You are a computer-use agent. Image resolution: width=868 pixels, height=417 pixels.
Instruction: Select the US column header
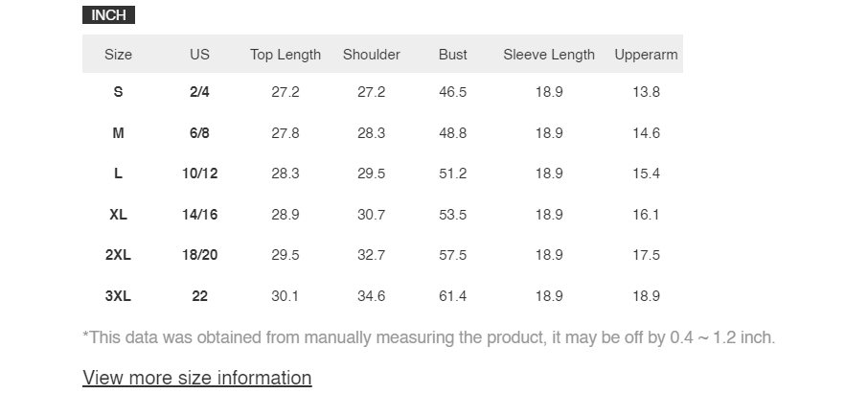pyautogui.click(x=199, y=55)
